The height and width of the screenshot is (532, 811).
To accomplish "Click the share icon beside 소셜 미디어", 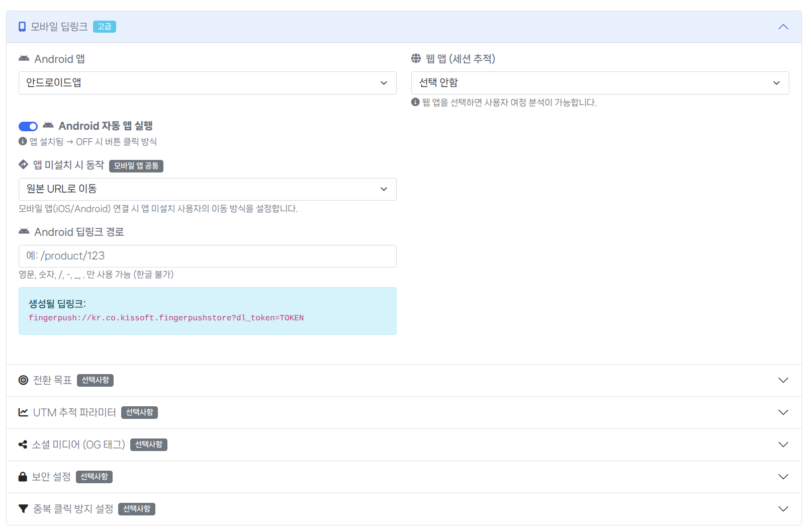I will coord(23,445).
